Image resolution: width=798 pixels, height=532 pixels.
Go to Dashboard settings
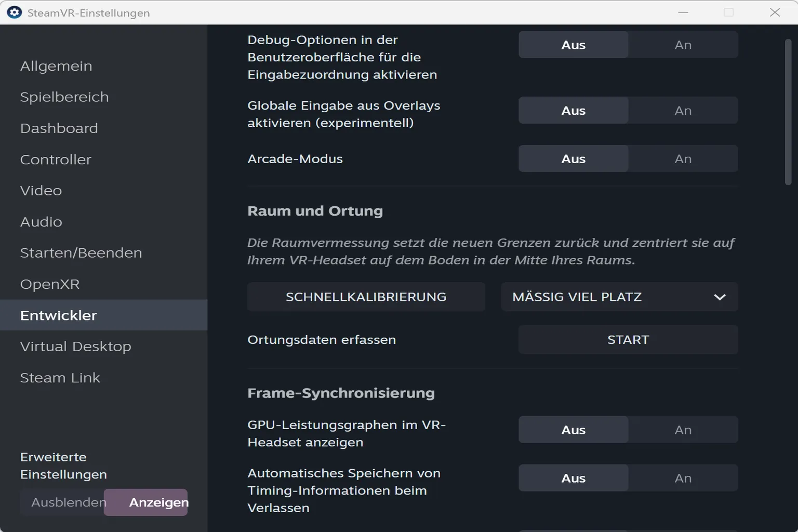coord(104,128)
